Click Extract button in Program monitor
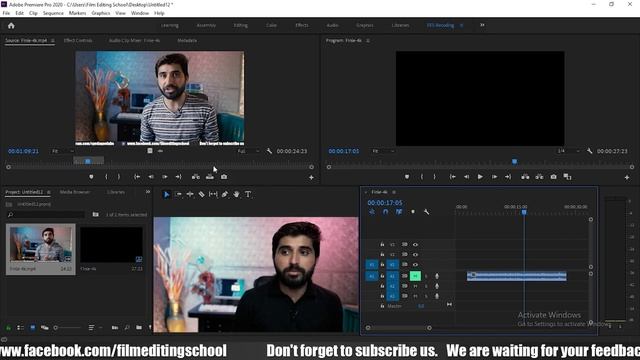The height and width of the screenshot is (360, 640). pos(539,177)
